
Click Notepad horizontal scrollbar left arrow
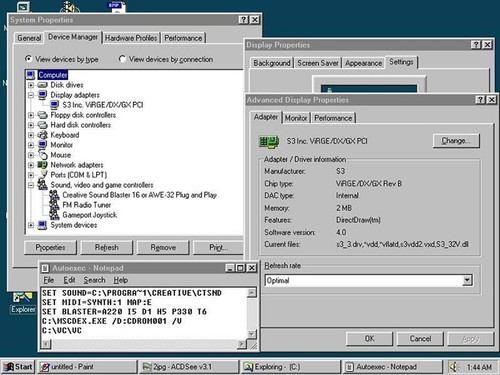click(x=46, y=344)
